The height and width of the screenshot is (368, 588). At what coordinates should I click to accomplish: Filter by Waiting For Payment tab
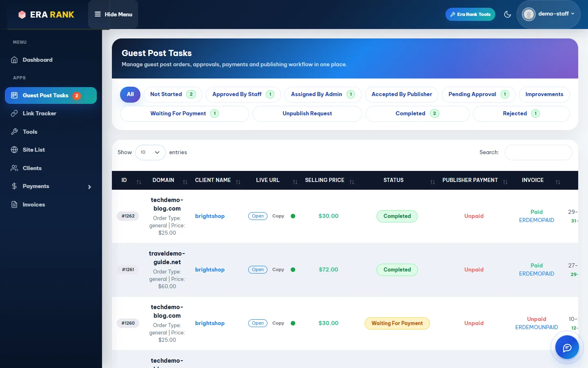click(185, 114)
